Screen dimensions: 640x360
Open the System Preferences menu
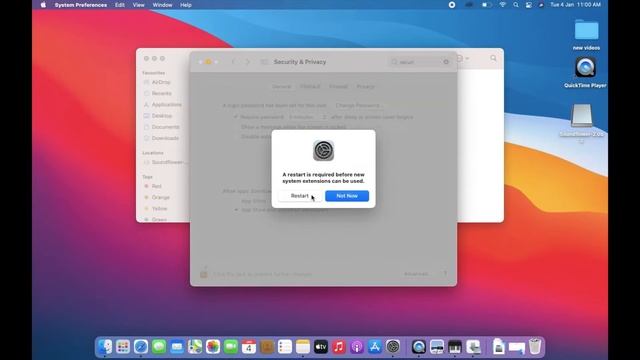(x=80, y=5)
